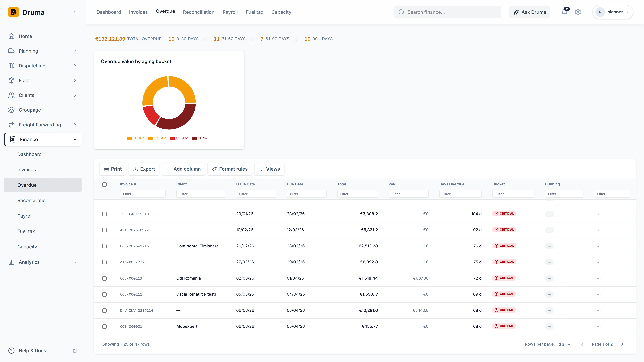644x362 pixels.
Task: Open row actions for TSC-FACT-5318
Action: tap(598, 214)
